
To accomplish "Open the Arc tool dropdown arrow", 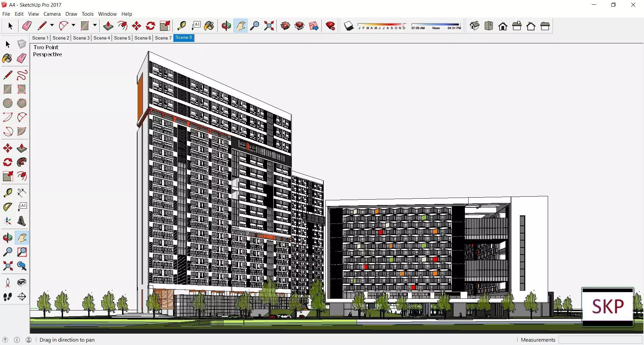I will point(73,25).
